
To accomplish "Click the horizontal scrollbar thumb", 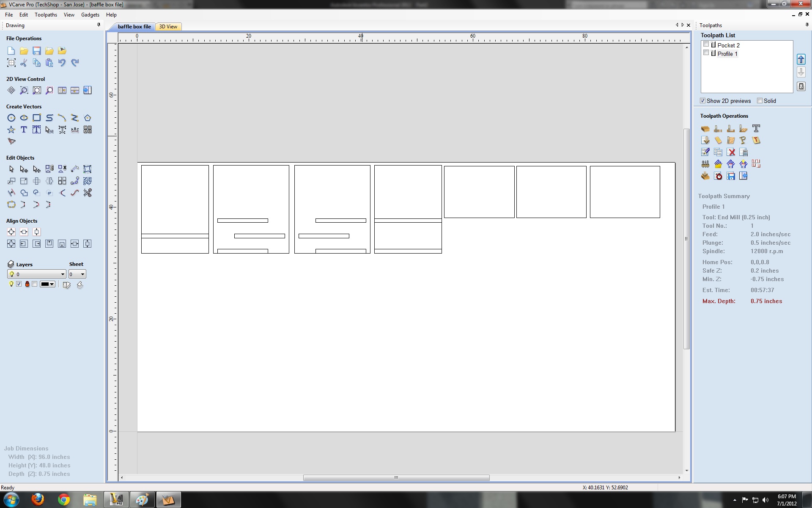I will click(396, 478).
